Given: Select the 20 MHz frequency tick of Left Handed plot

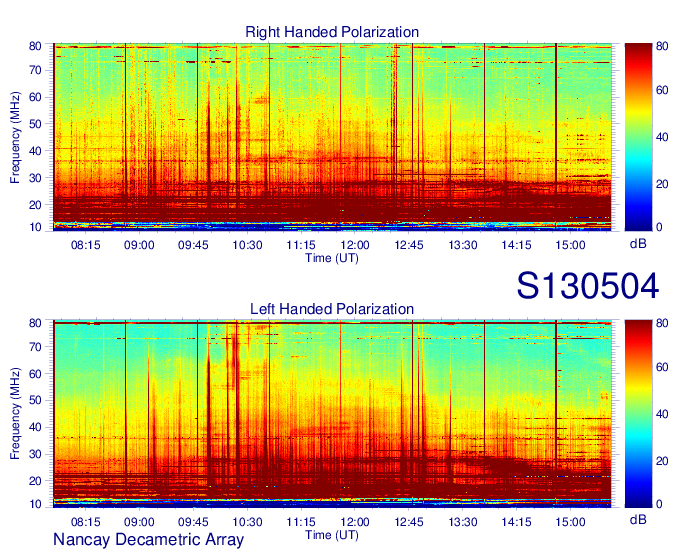Looking at the screenshot, I should [x=35, y=481].
